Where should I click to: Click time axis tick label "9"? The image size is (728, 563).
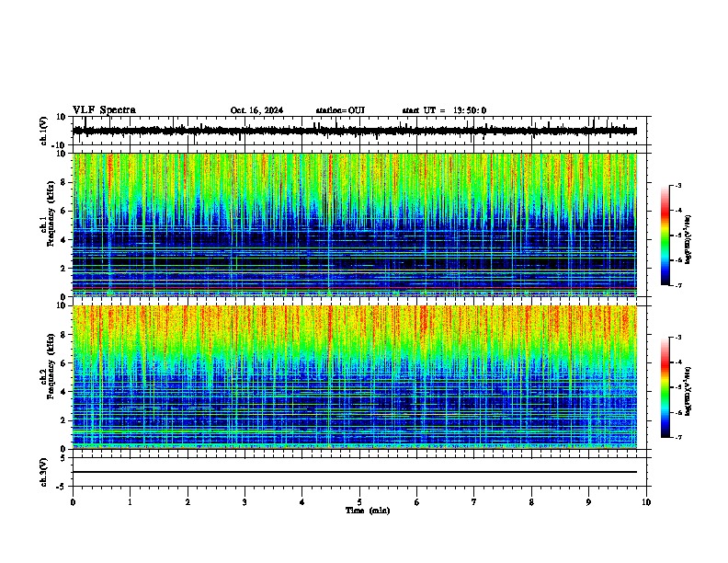588,502
